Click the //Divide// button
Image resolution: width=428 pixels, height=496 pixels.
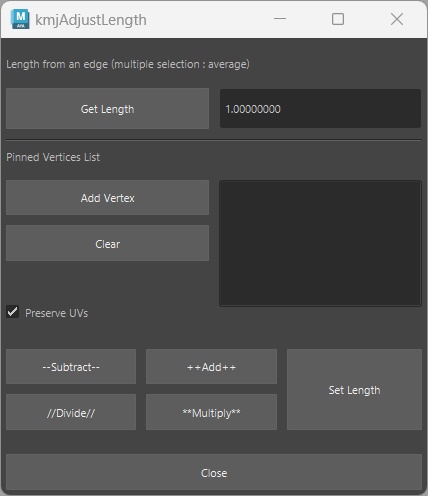pos(71,412)
